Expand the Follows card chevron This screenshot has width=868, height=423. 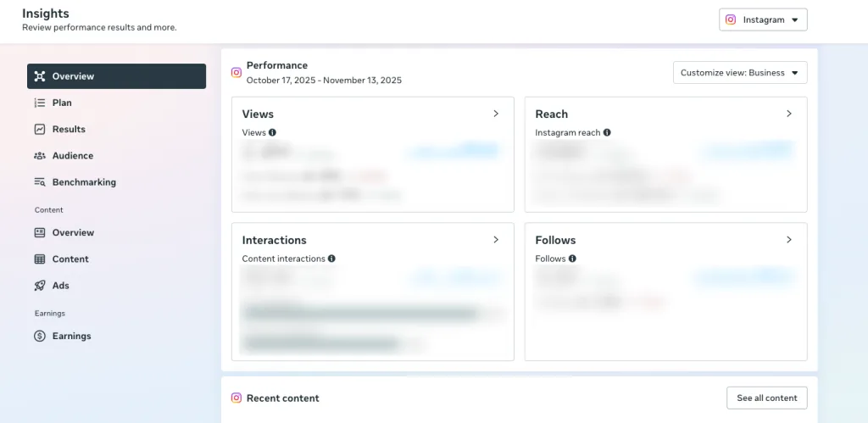(x=789, y=240)
